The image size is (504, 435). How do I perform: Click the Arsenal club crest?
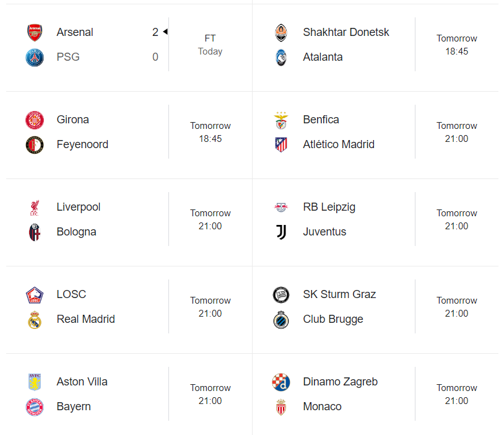(x=35, y=32)
